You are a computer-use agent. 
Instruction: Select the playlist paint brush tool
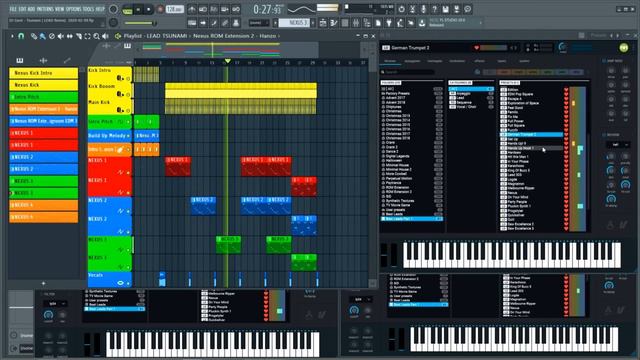[42, 36]
